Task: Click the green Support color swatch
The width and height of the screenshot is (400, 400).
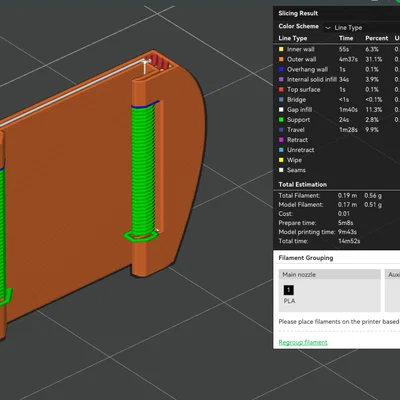Action: point(281,120)
